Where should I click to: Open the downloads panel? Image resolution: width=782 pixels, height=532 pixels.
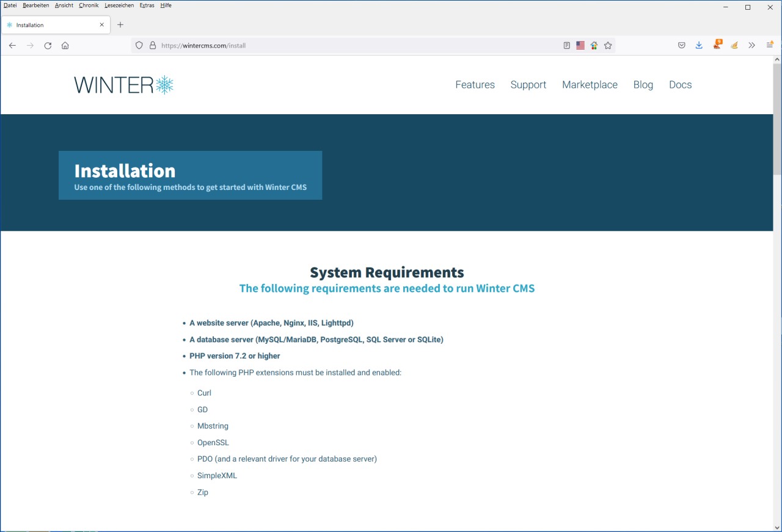click(x=699, y=45)
